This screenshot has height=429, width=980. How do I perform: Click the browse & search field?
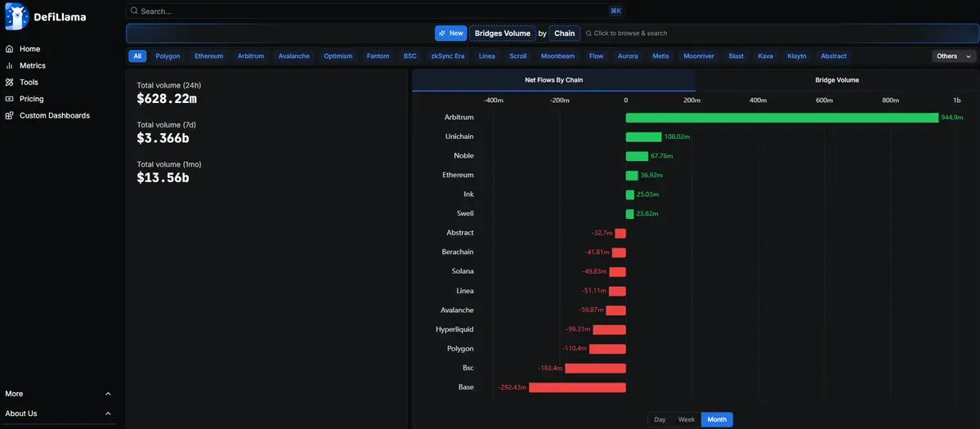[x=626, y=34]
